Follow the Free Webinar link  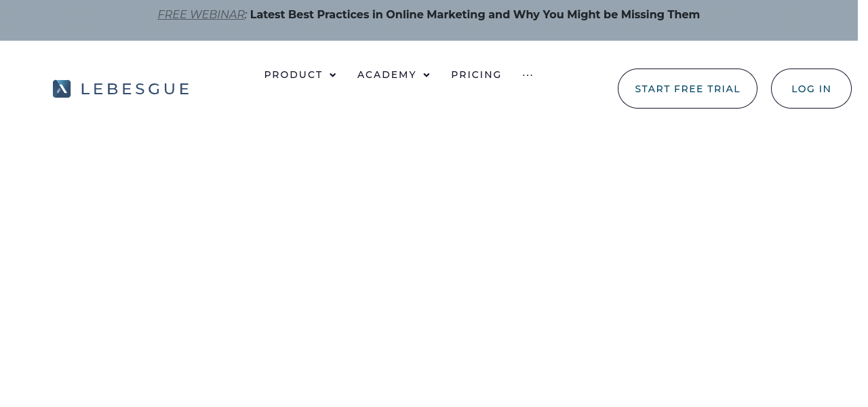pyautogui.click(x=201, y=15)
